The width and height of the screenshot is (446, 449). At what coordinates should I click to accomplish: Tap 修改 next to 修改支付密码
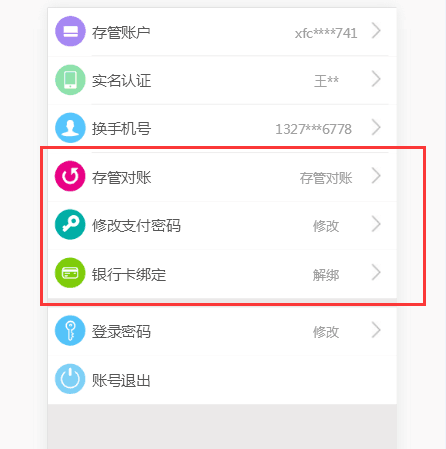(x=326, y=226)
